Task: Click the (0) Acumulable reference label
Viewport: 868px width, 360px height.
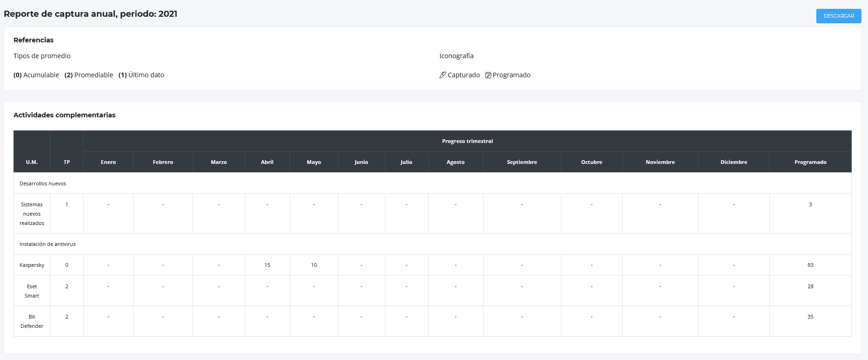Action: click(x=36, y=75)
